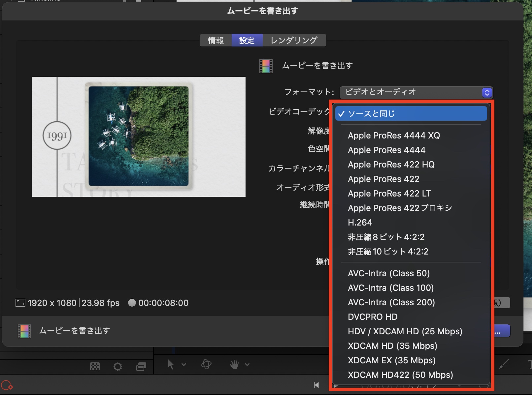This screenshot has width=532, height=395.
Task: Click the checkerboard masks icon
Action: click(x=95, y=366)
